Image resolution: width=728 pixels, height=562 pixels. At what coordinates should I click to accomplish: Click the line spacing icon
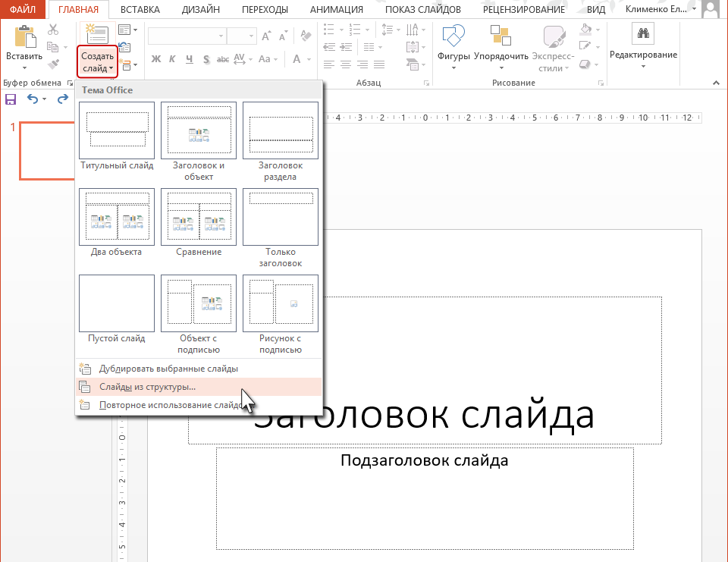pos(387,30)
